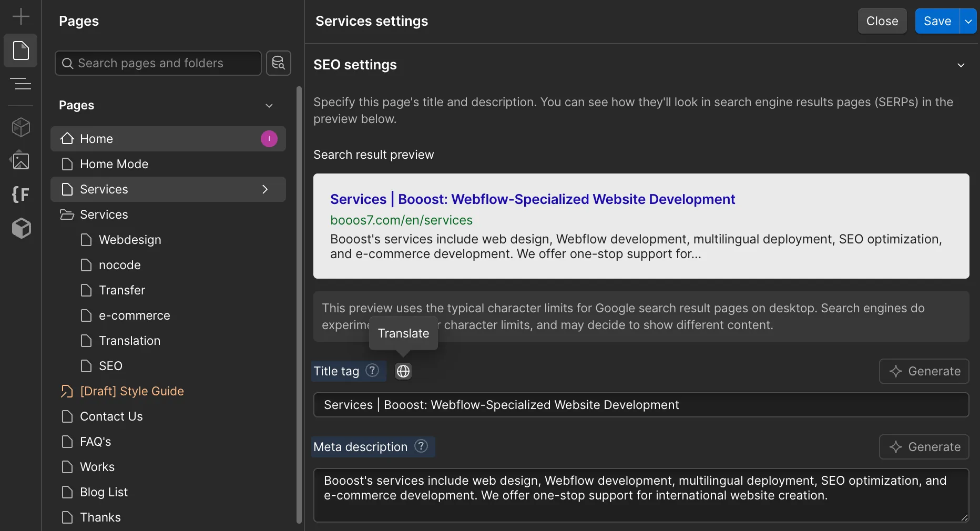Click the pink badge on Home row
The height and width of the screenshot is (531, 980).
point(269,139)
